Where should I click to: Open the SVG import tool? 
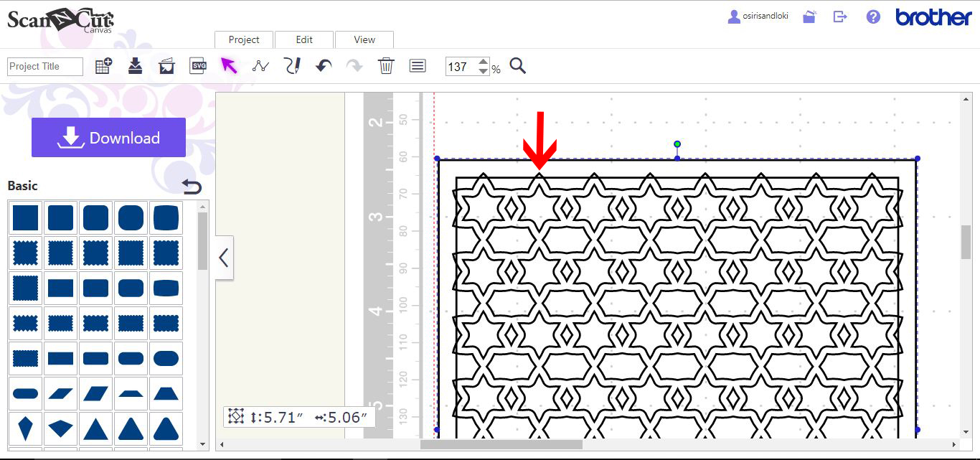(x=198, y=65)
